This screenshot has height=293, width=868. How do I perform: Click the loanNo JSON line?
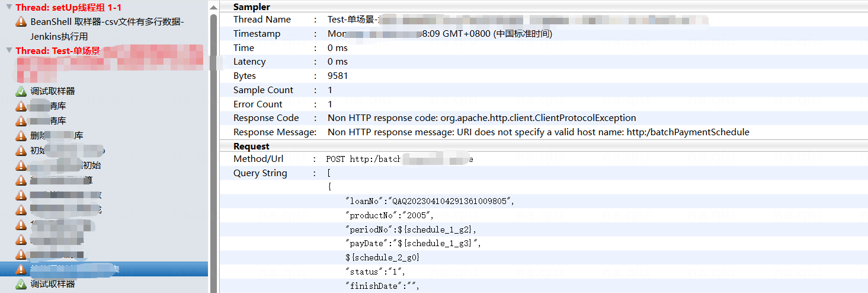(x=430, y=201)
